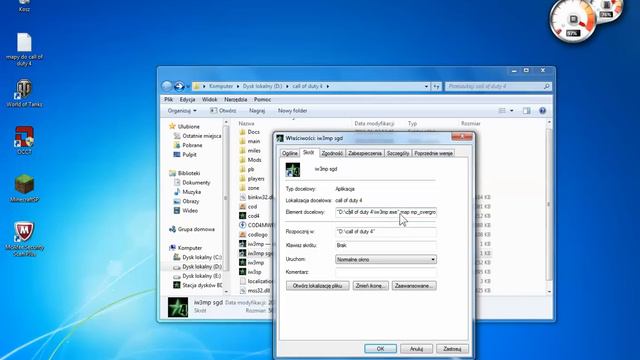Open the view options dropdown arrow
Image resolution: width=640 pixels, height=360 pixels.
(x=511, y=111)
